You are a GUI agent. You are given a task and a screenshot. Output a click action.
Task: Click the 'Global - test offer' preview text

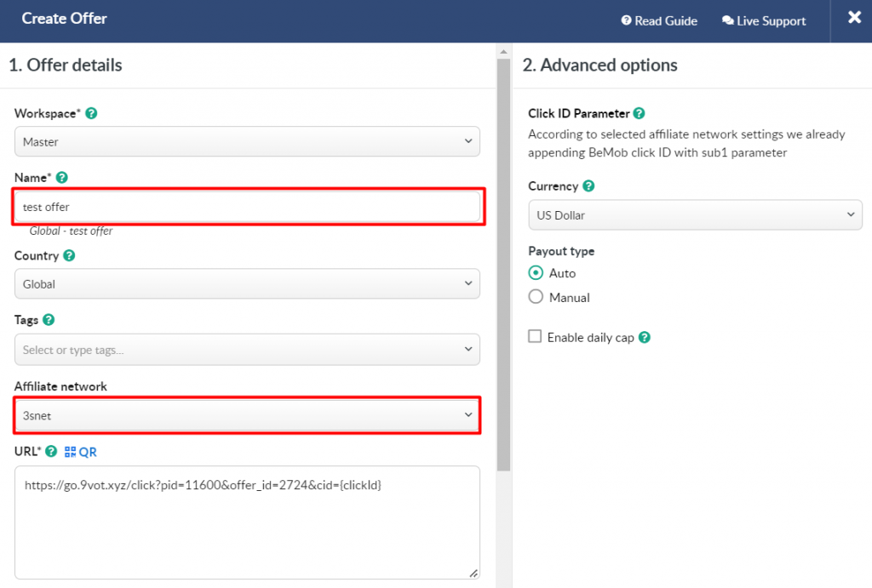[x=71, y=231]
